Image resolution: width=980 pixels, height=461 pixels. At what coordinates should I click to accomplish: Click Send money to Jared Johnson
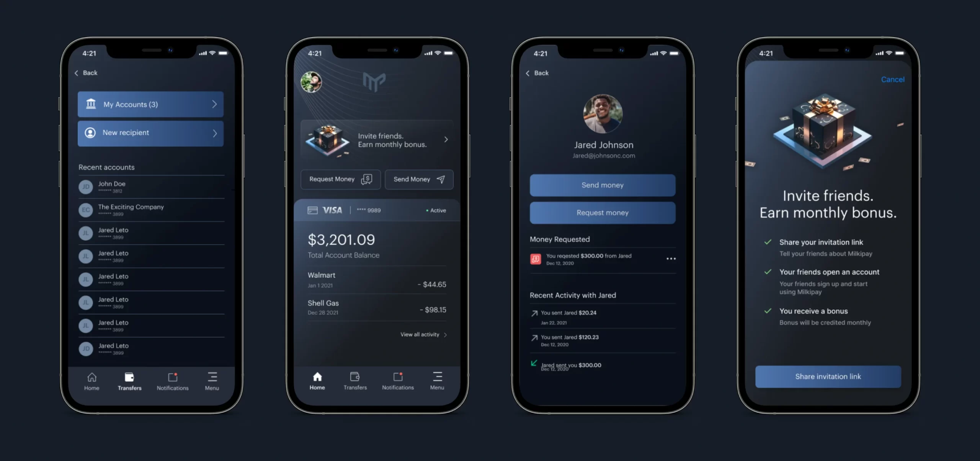click(x=602, y=184)
